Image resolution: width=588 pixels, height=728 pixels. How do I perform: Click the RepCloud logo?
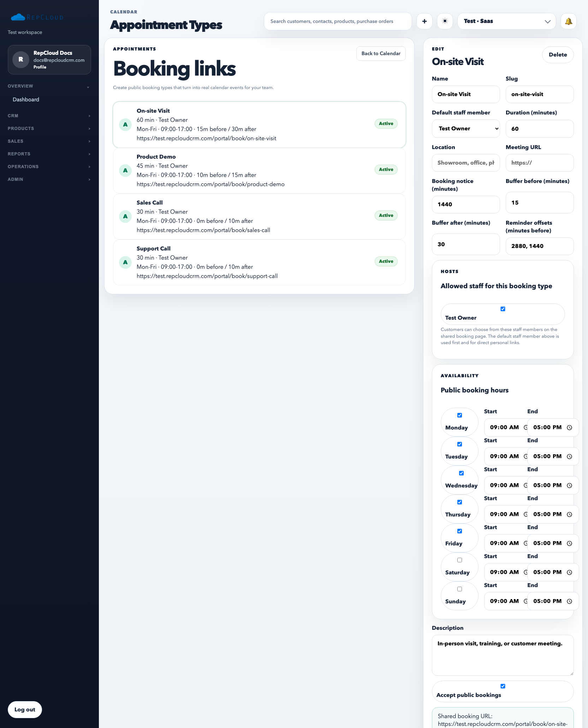tap(37, 17)
